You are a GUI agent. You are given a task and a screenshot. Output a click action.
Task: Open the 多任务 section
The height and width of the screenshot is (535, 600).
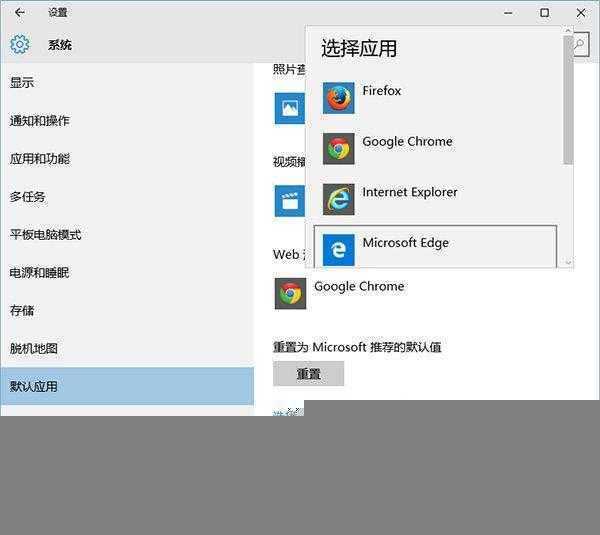(127, 197)
